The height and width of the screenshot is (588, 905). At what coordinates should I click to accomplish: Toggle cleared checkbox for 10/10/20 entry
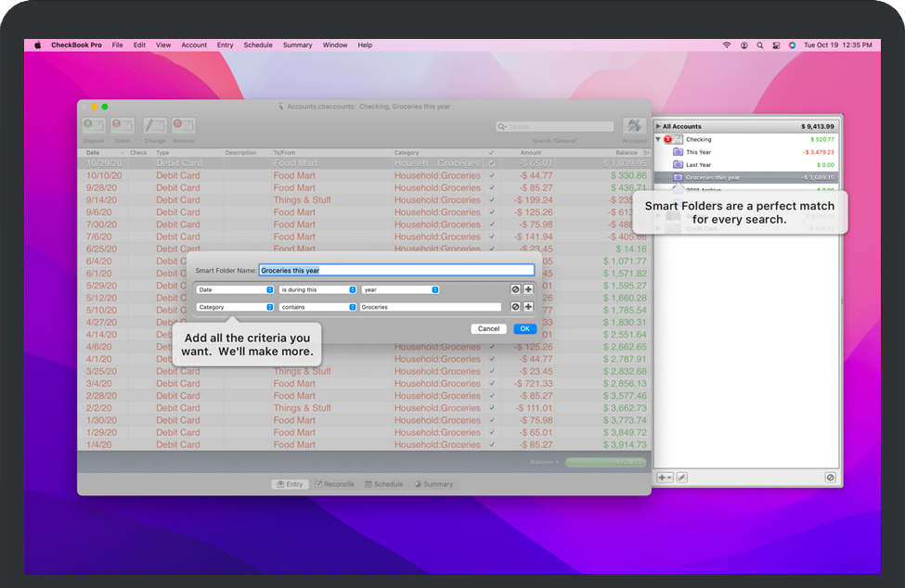[492, 175]
